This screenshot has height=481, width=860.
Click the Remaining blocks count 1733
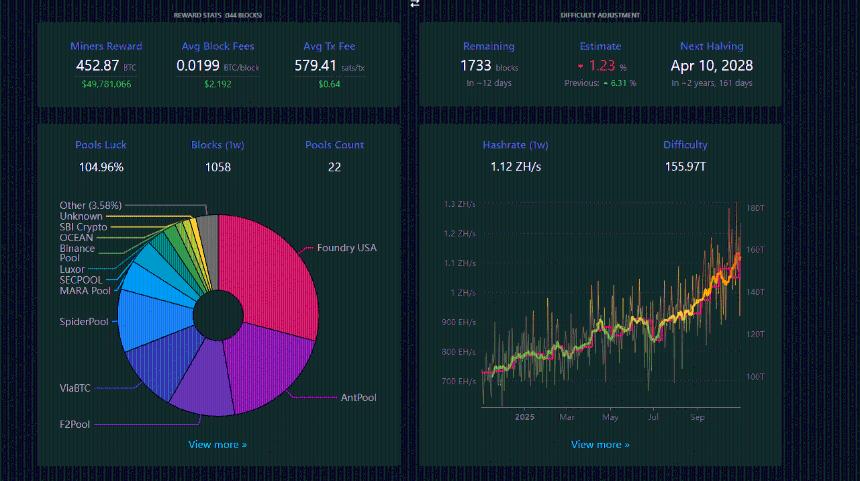pyautogui.click(x=476, y=66)
